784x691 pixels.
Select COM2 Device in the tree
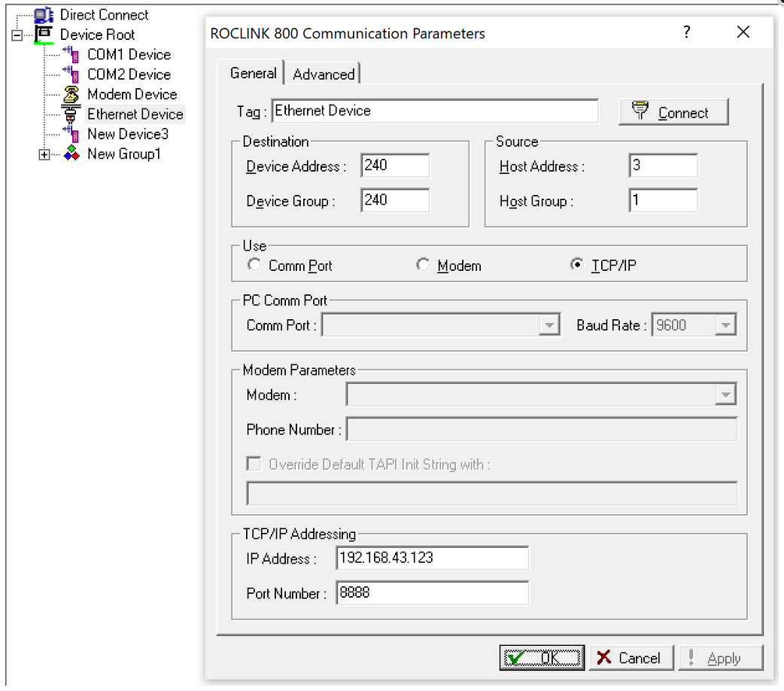pos(129,74)
